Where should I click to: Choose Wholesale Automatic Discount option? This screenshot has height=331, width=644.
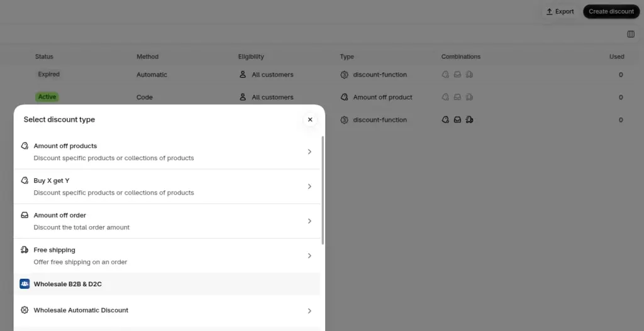pyautogui.click(x=167, y=310)
